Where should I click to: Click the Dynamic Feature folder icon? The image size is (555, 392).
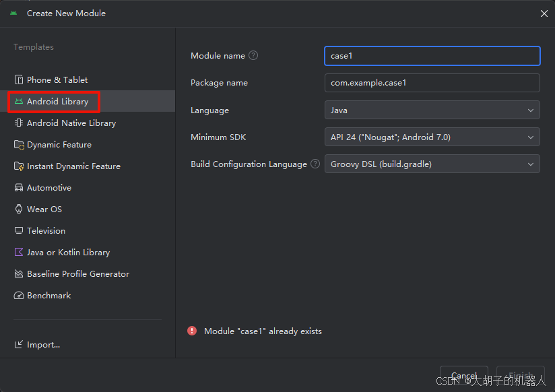(19, 145)
